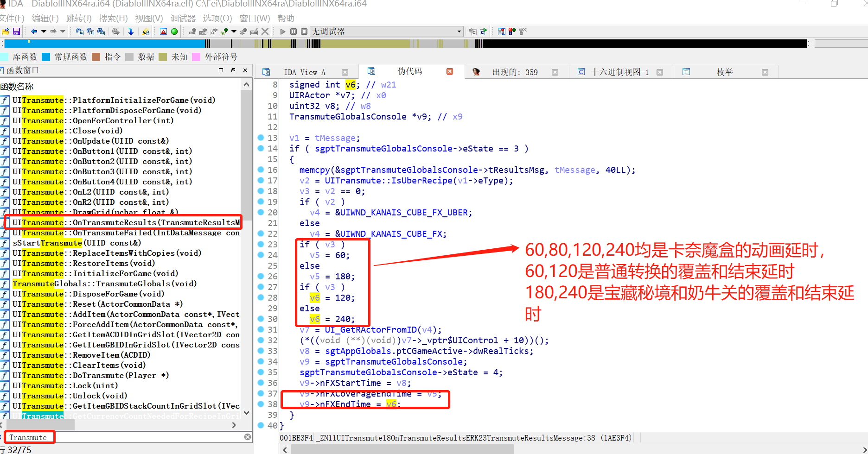
Task: Switch to the 伪代码 pseudocode tab
Action: coord(410,71)
